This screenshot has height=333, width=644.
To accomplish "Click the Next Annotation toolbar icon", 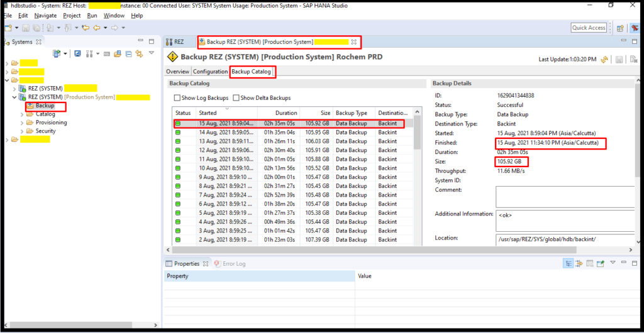I will (49, 28).
